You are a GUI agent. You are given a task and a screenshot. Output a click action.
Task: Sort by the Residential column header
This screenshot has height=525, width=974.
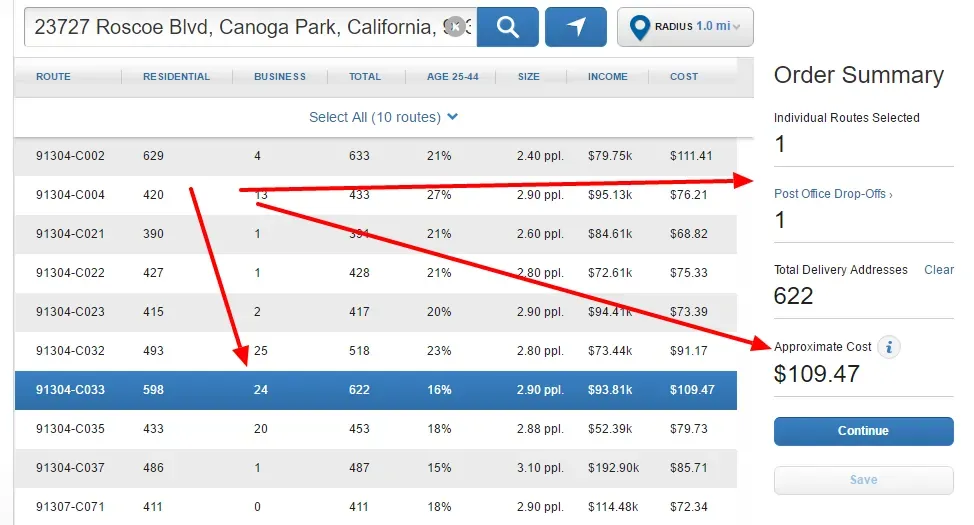point(176,77)
